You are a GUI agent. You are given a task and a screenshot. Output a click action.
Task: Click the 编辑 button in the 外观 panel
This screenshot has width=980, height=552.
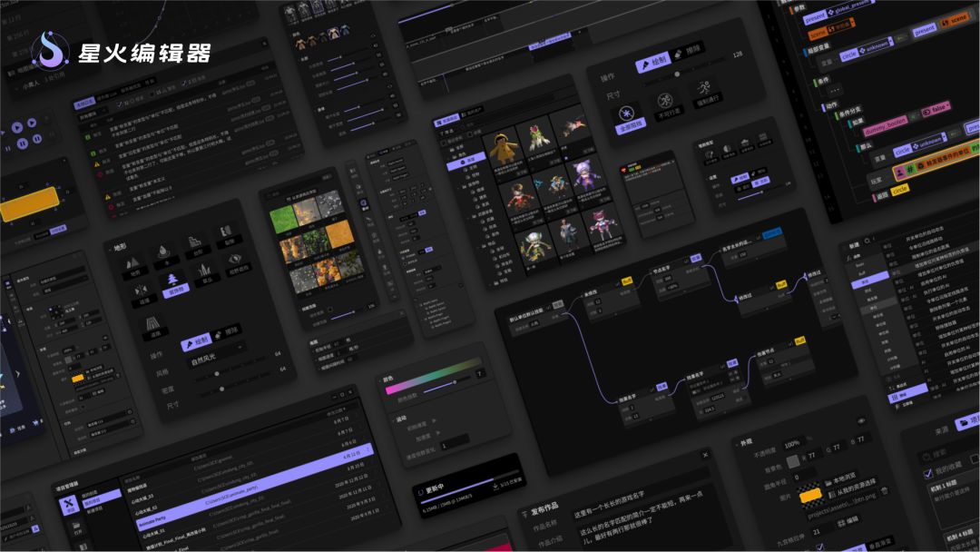[848, 520]
